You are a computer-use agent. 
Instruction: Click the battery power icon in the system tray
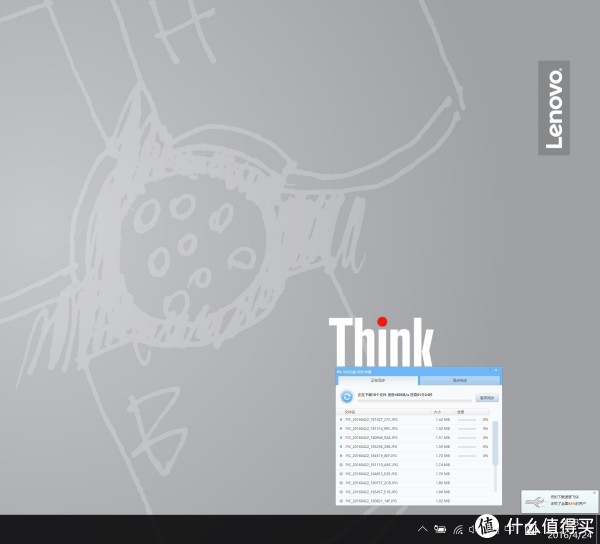pyautogui.click(x=440, y=529)
